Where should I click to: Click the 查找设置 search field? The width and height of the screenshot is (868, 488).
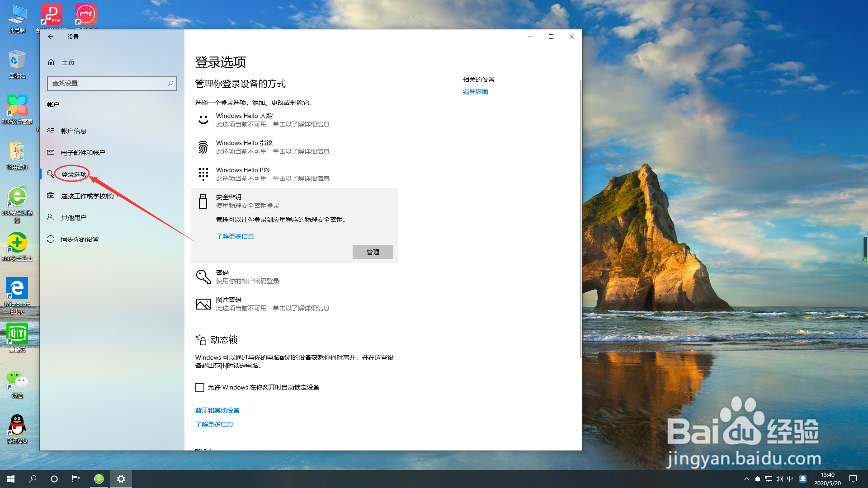[x=108, y=83]
